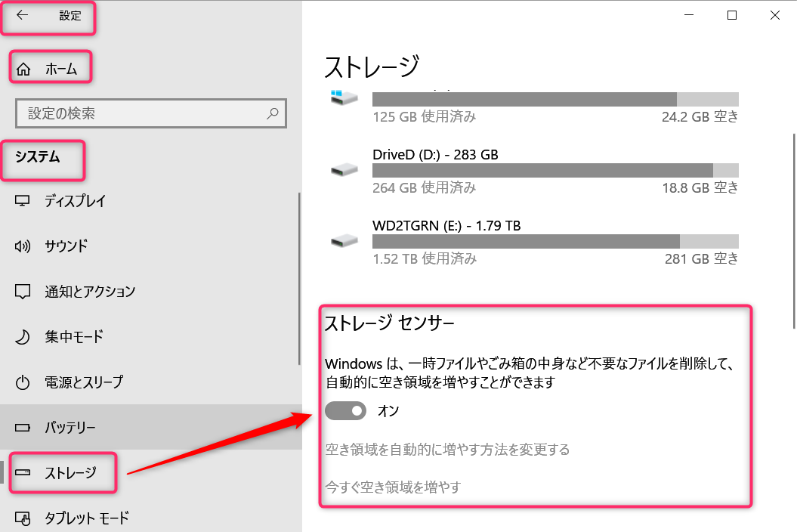Click the DriveD 264 GB usage bar
This screenshot has height=532, width=797.
tap(555, 170)
